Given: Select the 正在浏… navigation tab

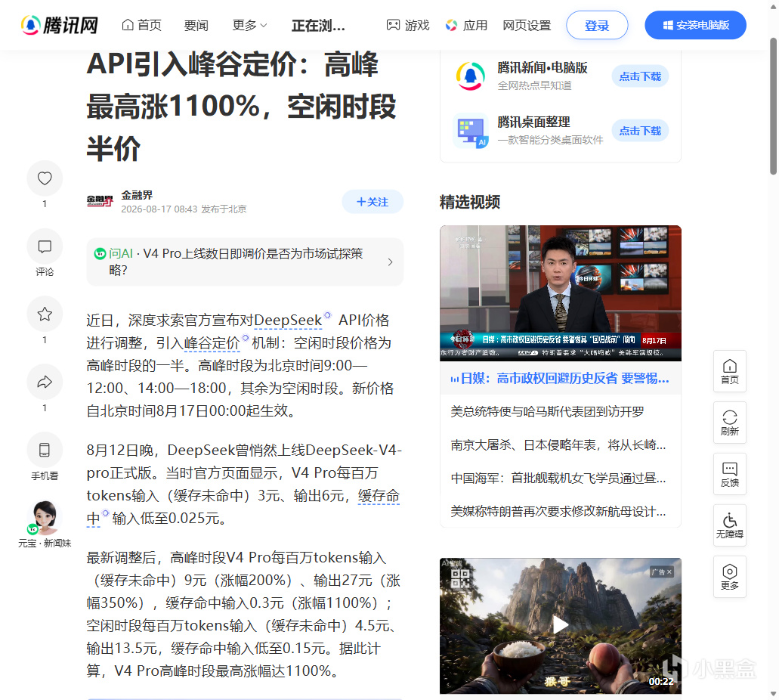Looking at the screenshot, I should (318, 26).
